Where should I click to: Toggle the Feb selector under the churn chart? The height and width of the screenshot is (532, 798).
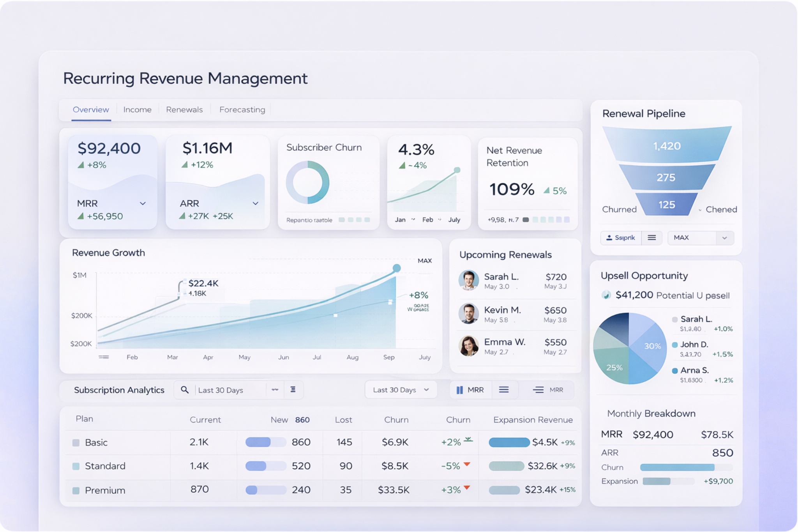428,219
